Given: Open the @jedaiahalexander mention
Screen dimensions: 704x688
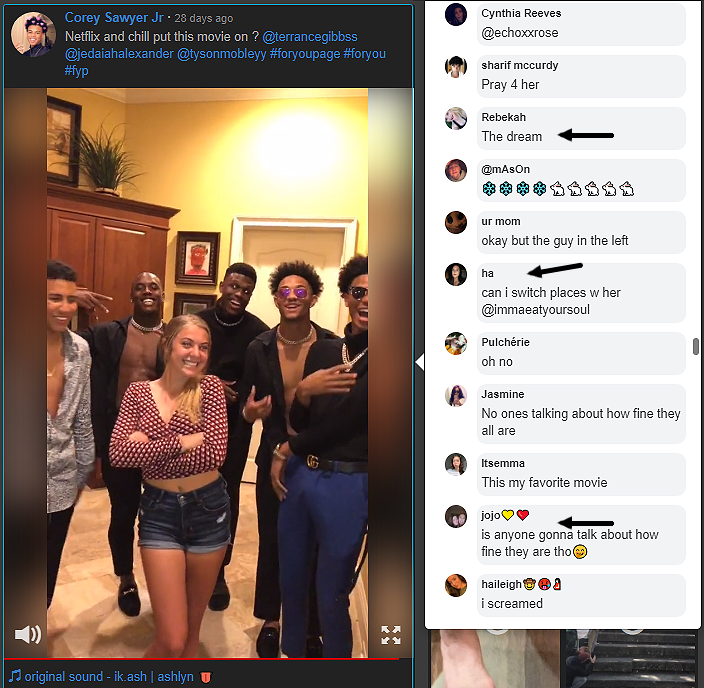Looking at the screenshot, I should coord(119,53).
